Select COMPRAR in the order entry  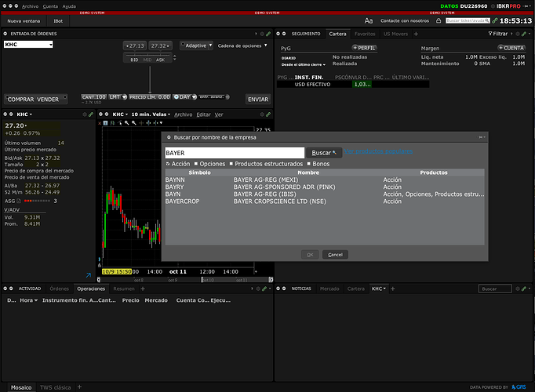click(21, 100)
